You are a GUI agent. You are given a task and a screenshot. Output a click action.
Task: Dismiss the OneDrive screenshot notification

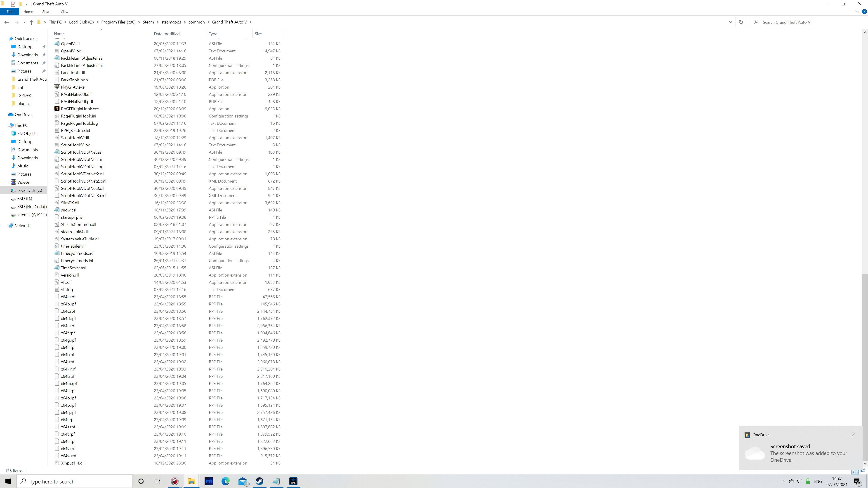tap(853, 434)
